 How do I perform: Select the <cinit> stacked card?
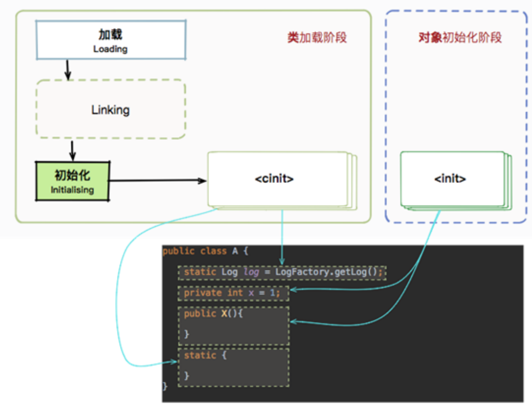click(282, 180)
